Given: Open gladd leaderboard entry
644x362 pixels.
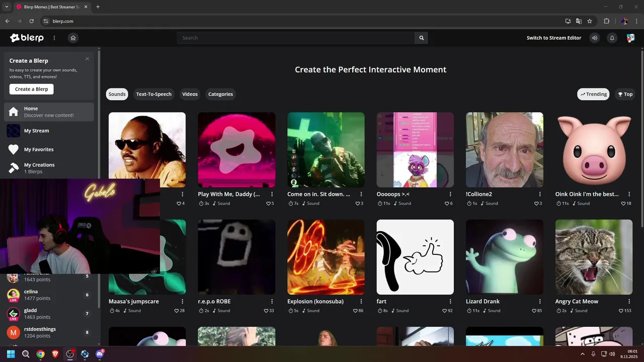Looking at the screenshot, I should 49,314.
